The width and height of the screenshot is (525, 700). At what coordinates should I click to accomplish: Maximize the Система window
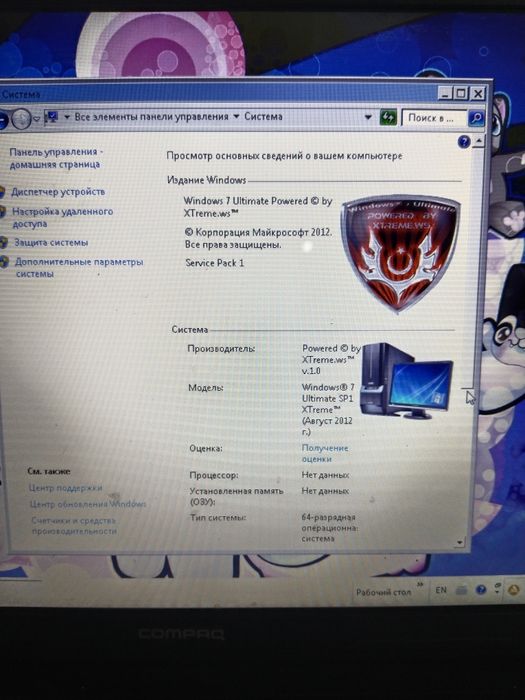click(461, 94)
